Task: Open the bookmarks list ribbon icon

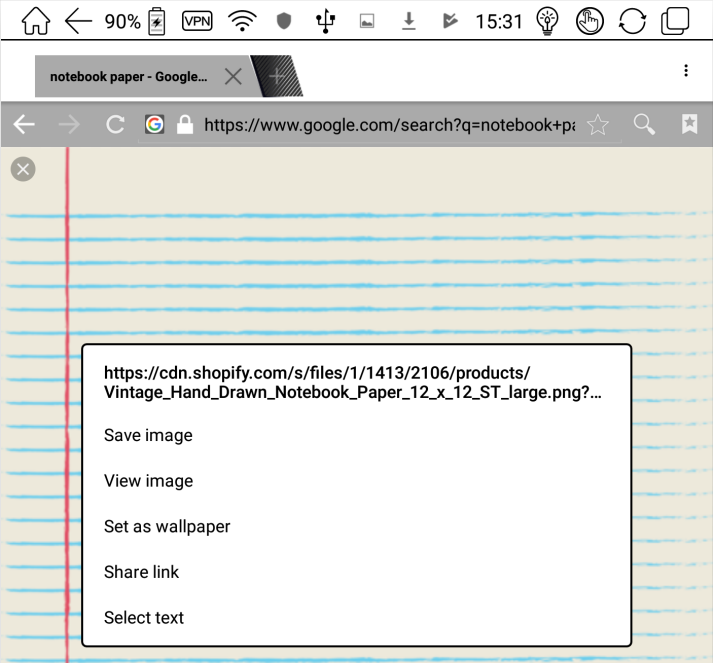Action: tap(689, 124)
